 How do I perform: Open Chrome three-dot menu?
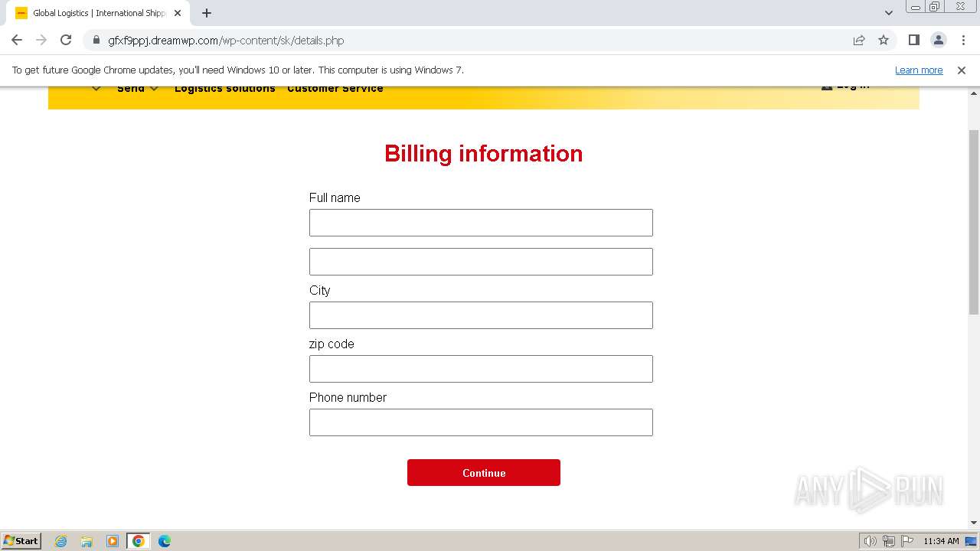click(963, 40)
